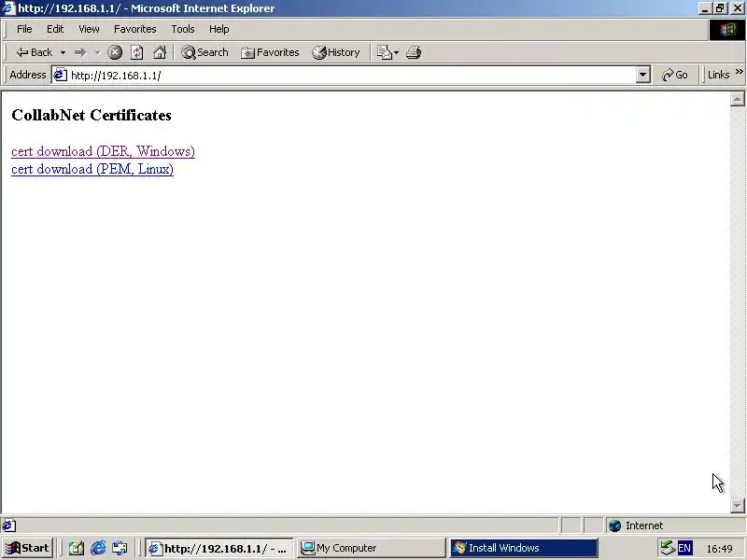This screenshot has height=560, width=747.
Task: Open the Favorites toolbar button
Action: 270,52
